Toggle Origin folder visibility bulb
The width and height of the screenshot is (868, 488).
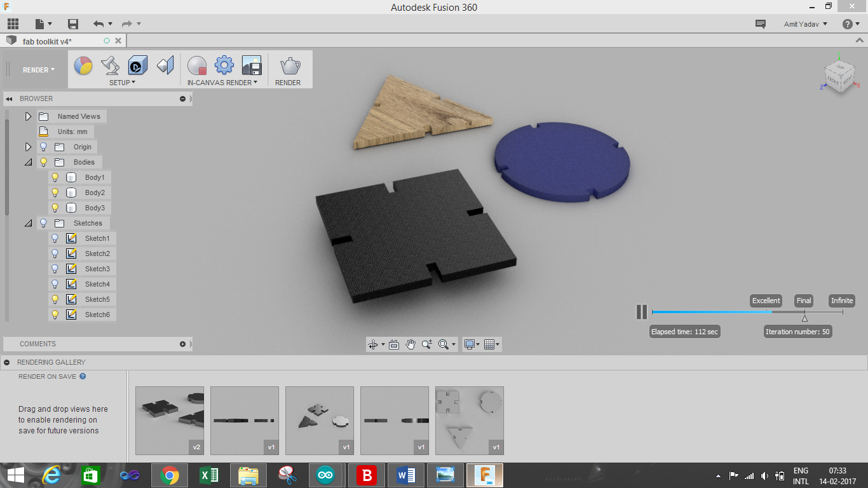click(43, 147)
